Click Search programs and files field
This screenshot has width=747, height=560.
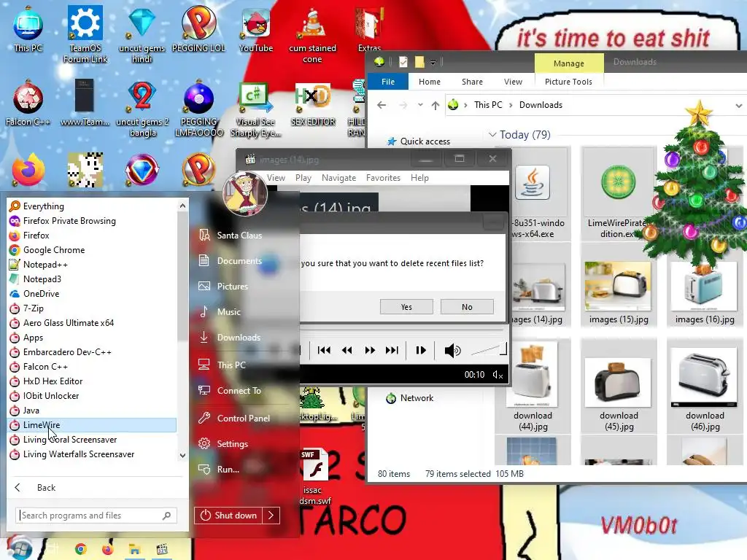[96, 516]
